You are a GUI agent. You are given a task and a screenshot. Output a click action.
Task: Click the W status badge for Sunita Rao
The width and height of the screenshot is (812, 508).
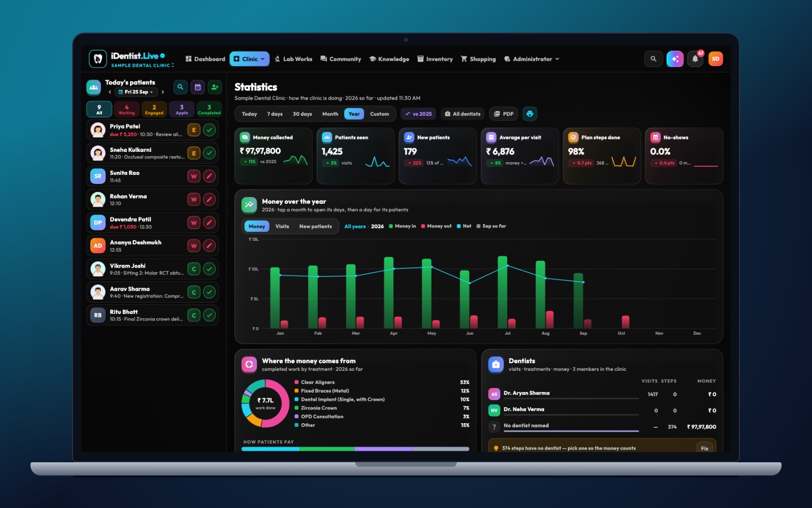point(194,176)
